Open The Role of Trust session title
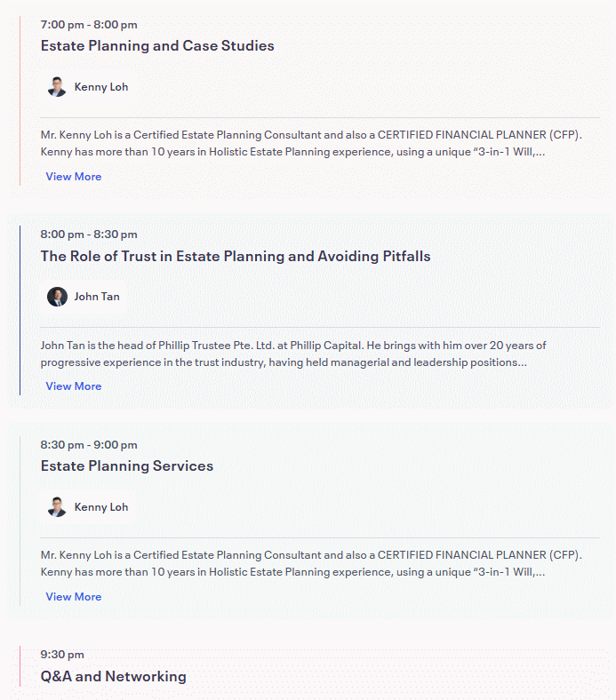The width and height of the screenshot is (616, 700). click(x=236, y=256)
